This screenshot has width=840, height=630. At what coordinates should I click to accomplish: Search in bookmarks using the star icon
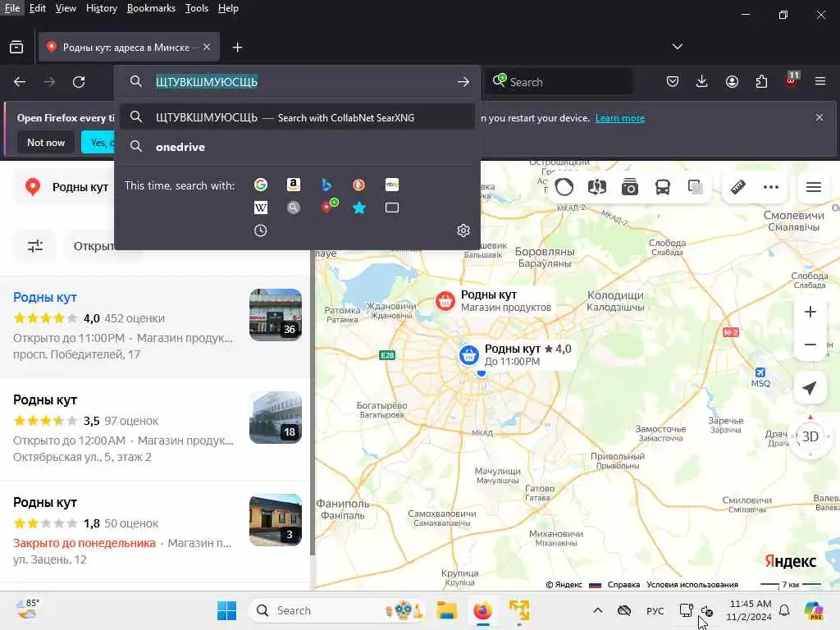coord(359,208)
